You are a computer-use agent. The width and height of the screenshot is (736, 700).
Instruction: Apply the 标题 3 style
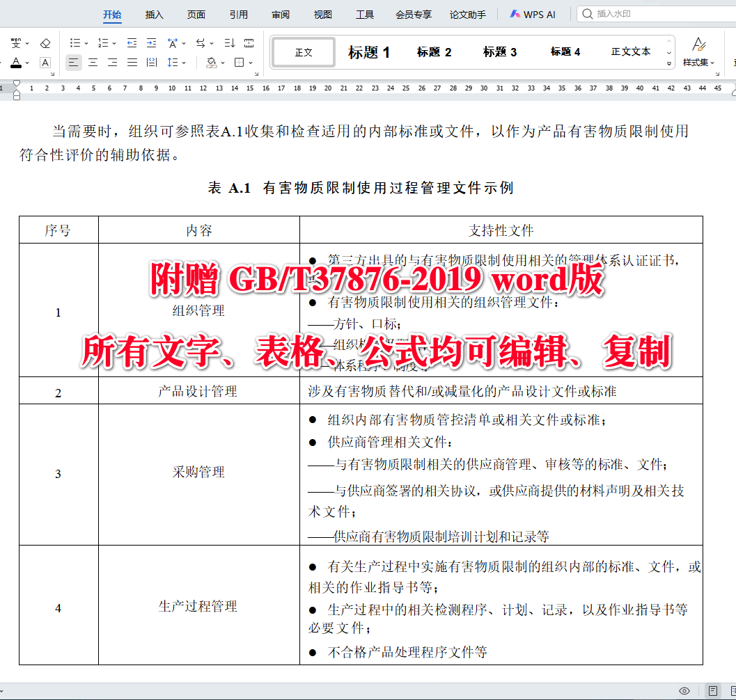[500, 52]
